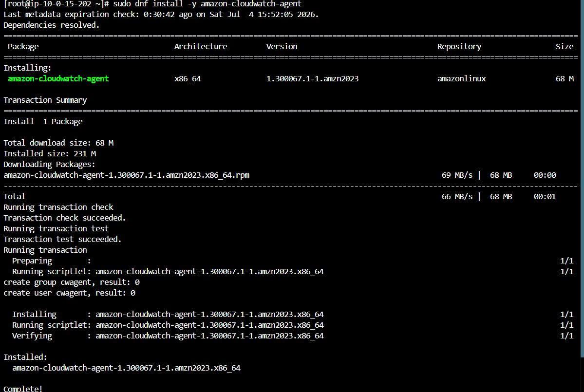Click the x86_64 architecture value
Screen dimensions: 584x392
[188, 79]
